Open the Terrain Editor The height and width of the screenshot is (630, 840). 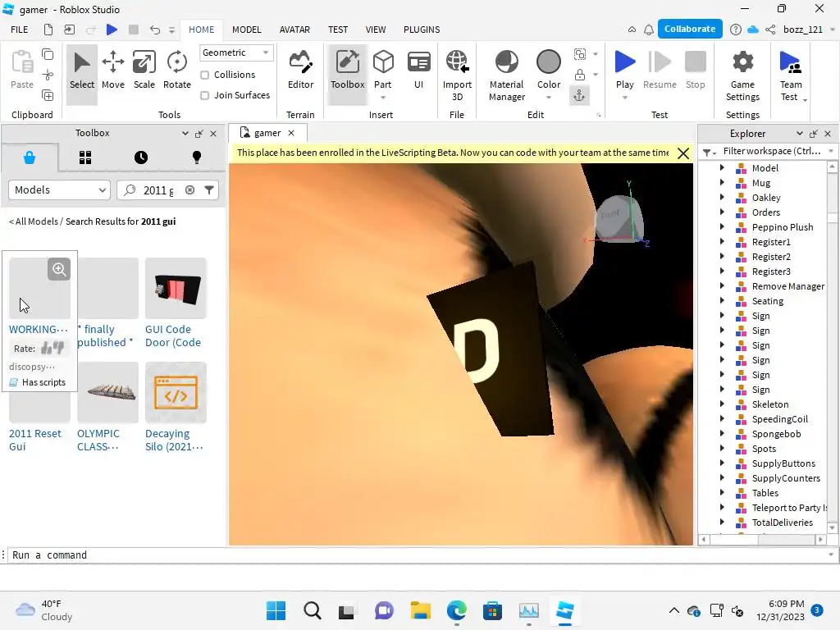coord(300,71)
